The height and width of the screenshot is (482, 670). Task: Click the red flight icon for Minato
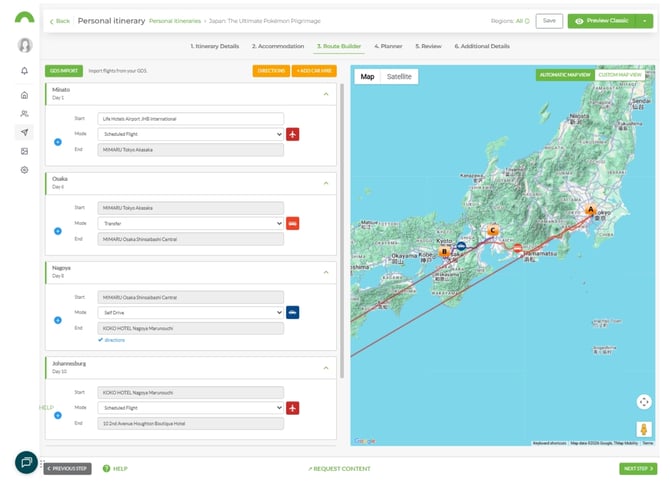pyautogui.click(x=292, y=134)
